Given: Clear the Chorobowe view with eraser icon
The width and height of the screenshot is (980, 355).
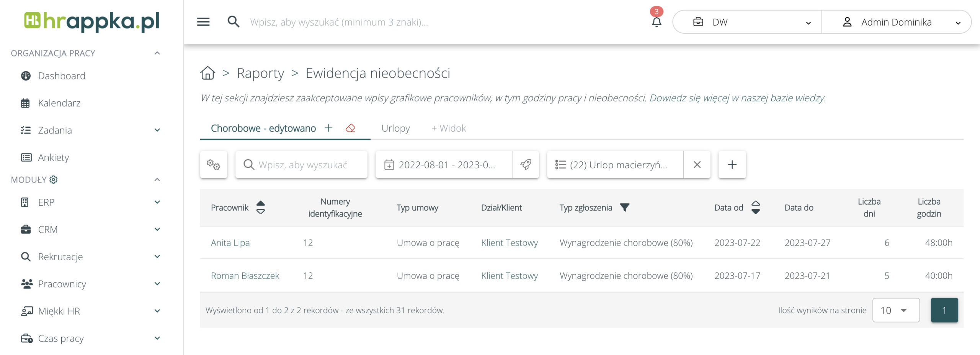Looking at the screenshot, I should pos(350,128).
